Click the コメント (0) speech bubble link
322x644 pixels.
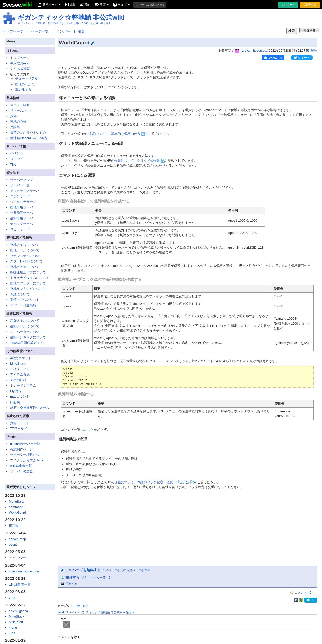click(x=302, y=593)
